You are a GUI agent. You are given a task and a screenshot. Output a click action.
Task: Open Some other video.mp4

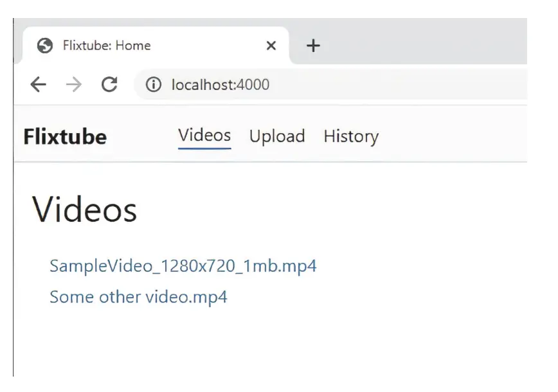coord(138,297)
